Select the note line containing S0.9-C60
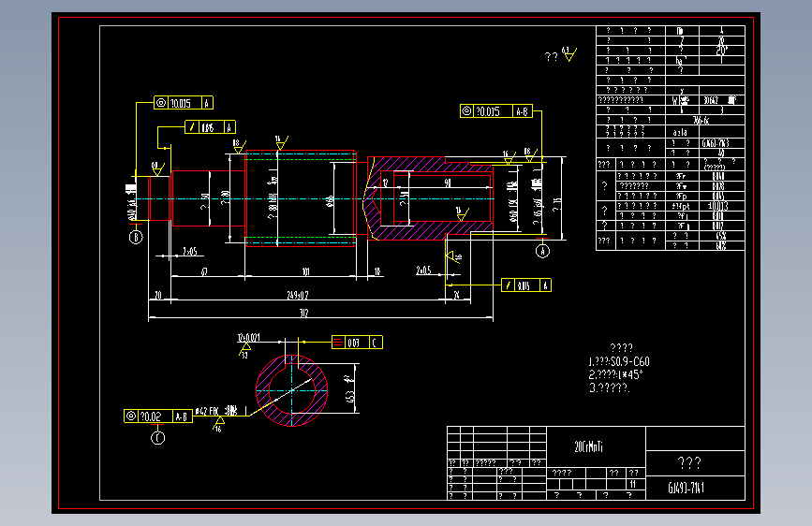812x526 pixels. click(x=619, y=361)
